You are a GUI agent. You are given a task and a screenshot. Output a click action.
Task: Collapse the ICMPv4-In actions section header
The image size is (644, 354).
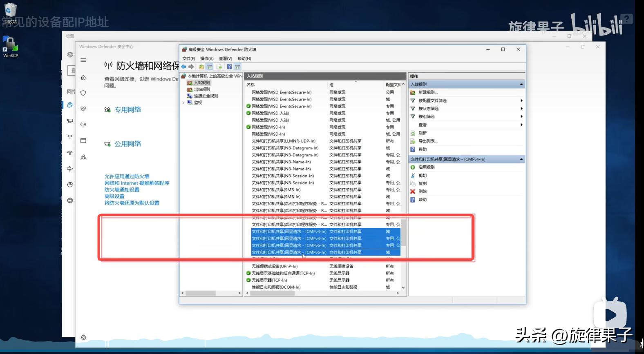tap(521, 159)
